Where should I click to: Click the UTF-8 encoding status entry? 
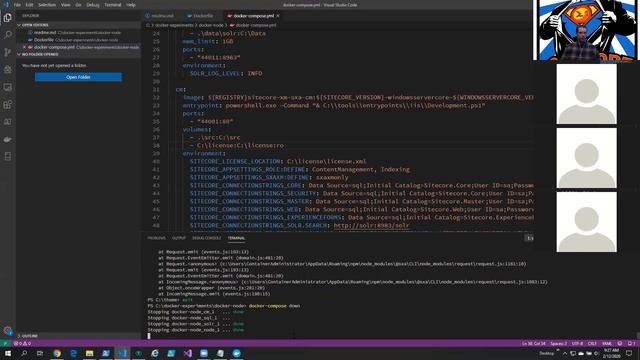point(577,344)
